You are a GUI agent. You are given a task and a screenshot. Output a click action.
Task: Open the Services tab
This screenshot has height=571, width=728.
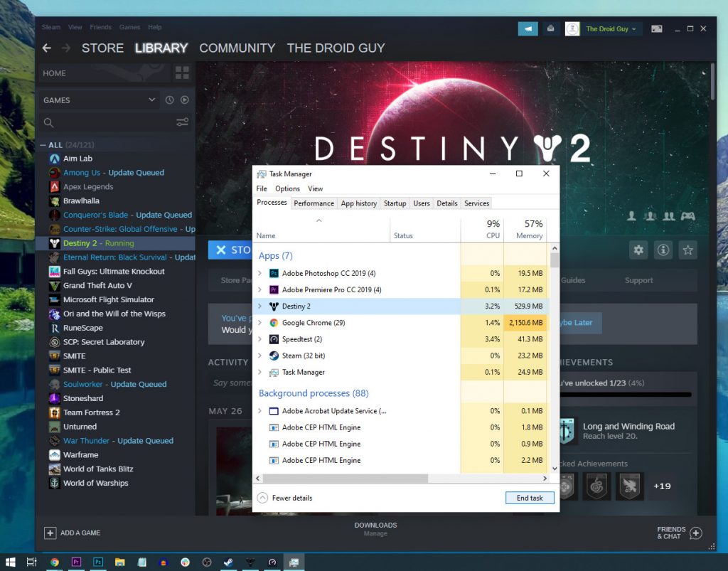(477, 203)
